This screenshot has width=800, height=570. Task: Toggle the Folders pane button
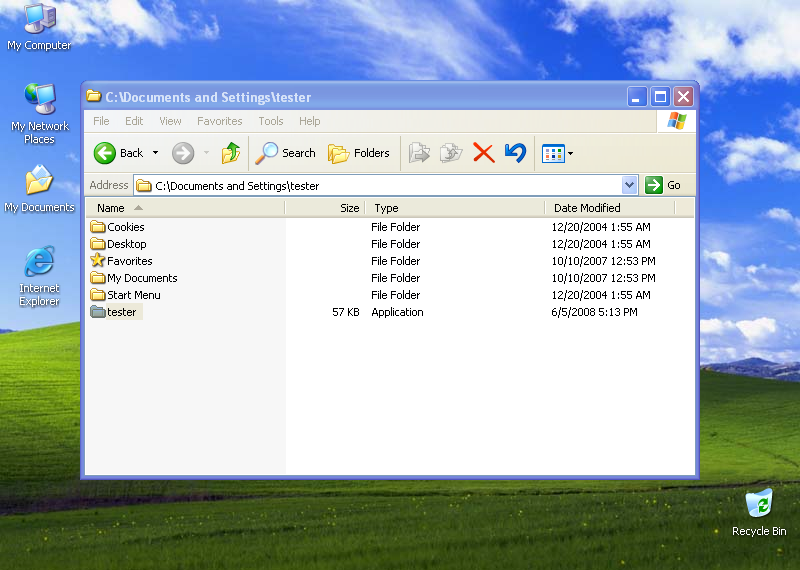pos(359,153)
